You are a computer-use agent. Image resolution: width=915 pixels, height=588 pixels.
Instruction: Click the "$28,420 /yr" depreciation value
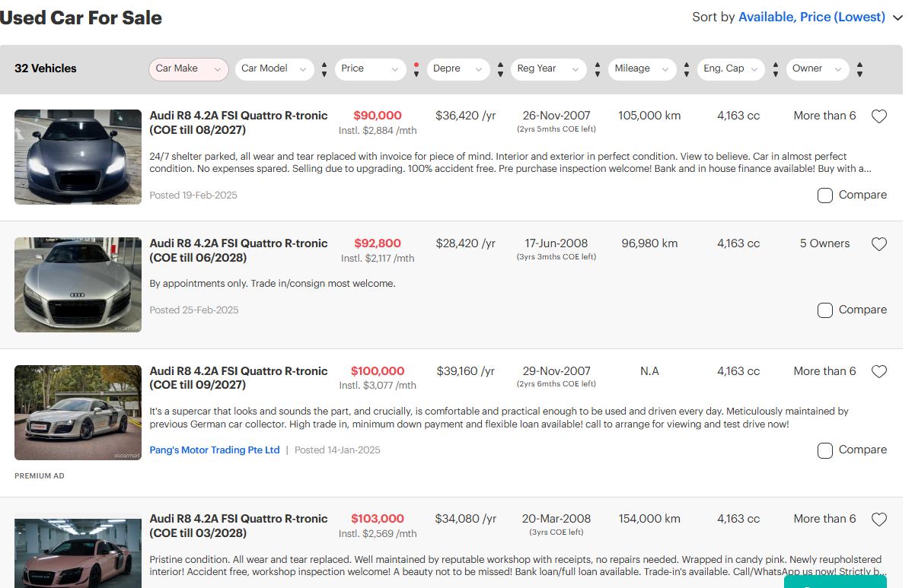point(466,243)
